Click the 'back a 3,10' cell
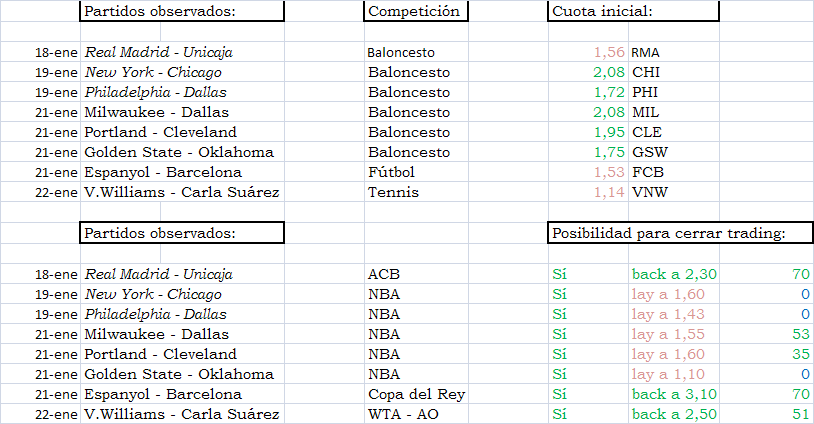Screen dimensions: 814x424 pos(674,394)
